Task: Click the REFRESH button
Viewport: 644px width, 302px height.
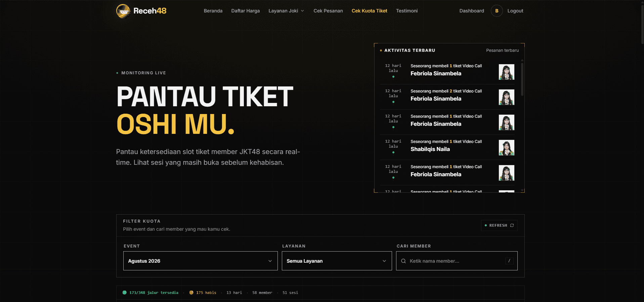Action: click(x=499, y=225)
